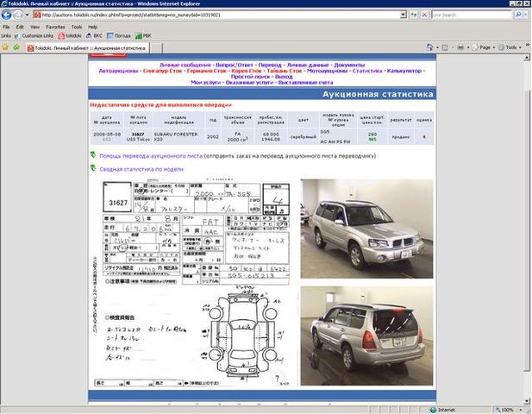Open the rear view Forester photo
Screen dimensions: 532x414
366,336
